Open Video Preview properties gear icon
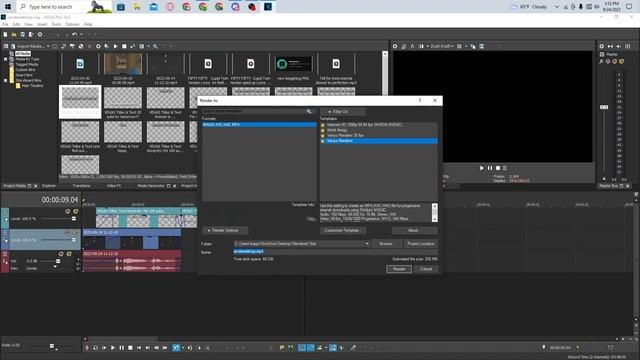The width and height of the screenshot is (640, 360). tap(395, 47)
